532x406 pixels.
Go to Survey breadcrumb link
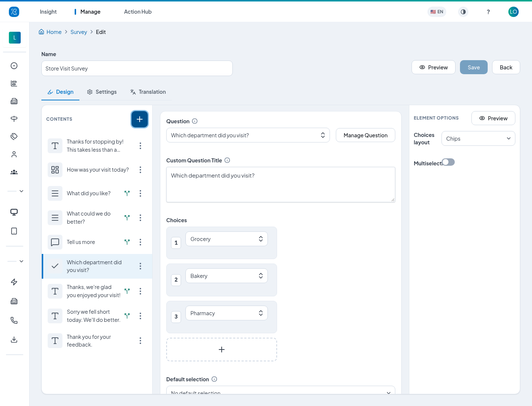[x=79, y=32]
